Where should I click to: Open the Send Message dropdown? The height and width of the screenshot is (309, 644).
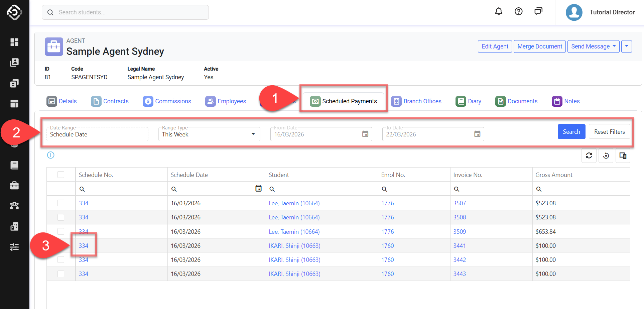[x=593, y=46]
